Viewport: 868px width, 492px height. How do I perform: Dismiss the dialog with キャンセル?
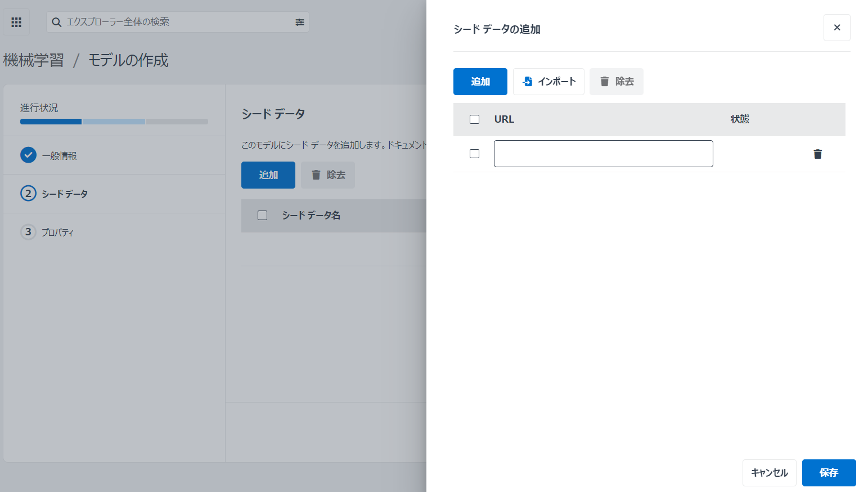(x=769, y=473)
